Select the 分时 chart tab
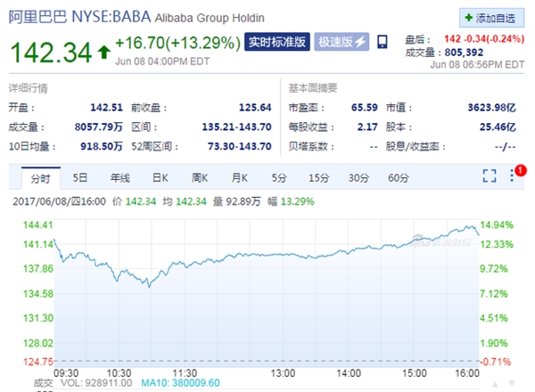Viewport: 535px width, 392px height. point(41,178)
